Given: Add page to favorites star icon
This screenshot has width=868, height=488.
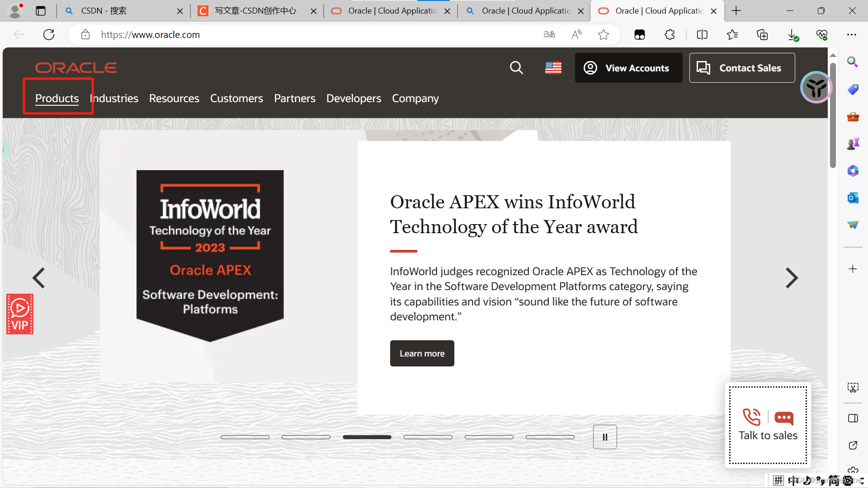Looking at the screenshot, I should tap(603, 35).
